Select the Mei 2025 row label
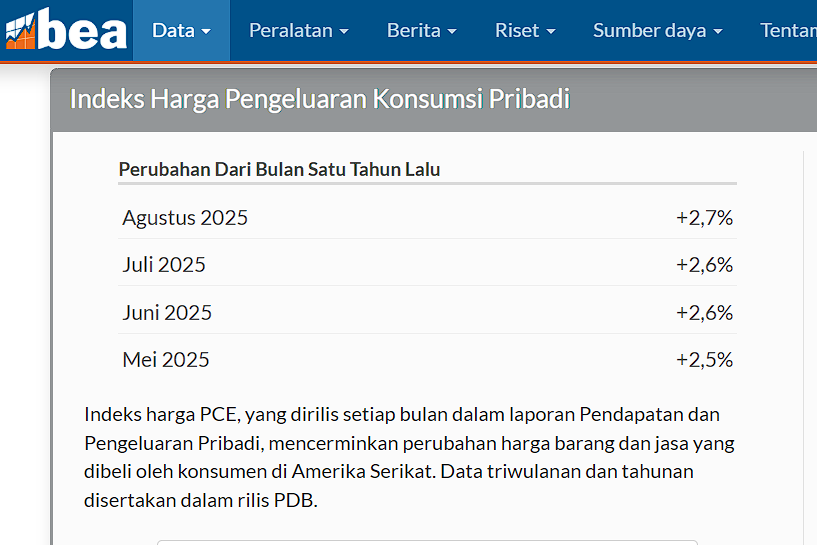This screenshot has height=545, width=817. click(166, 360)
